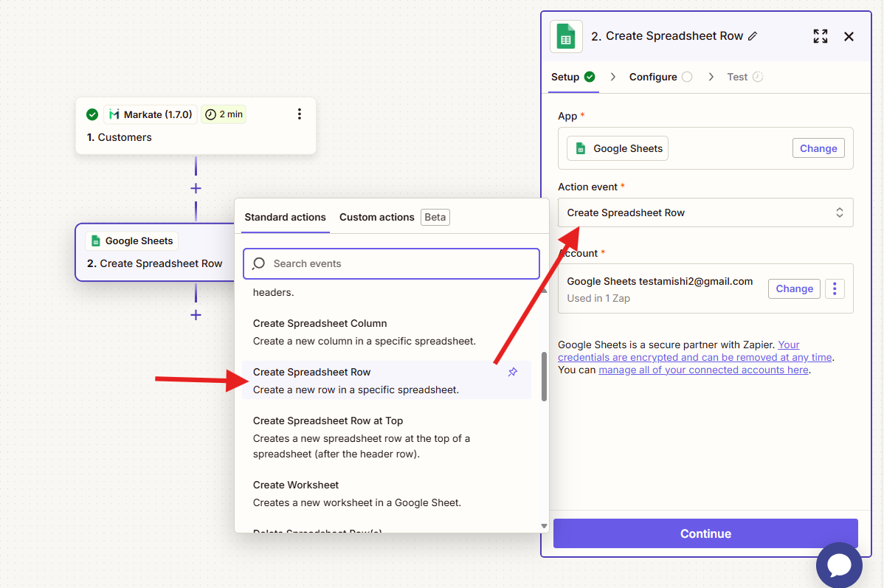Change the selected app
Image resolution: width=884 pixels, height=588 pixels.
click(818, 148)
